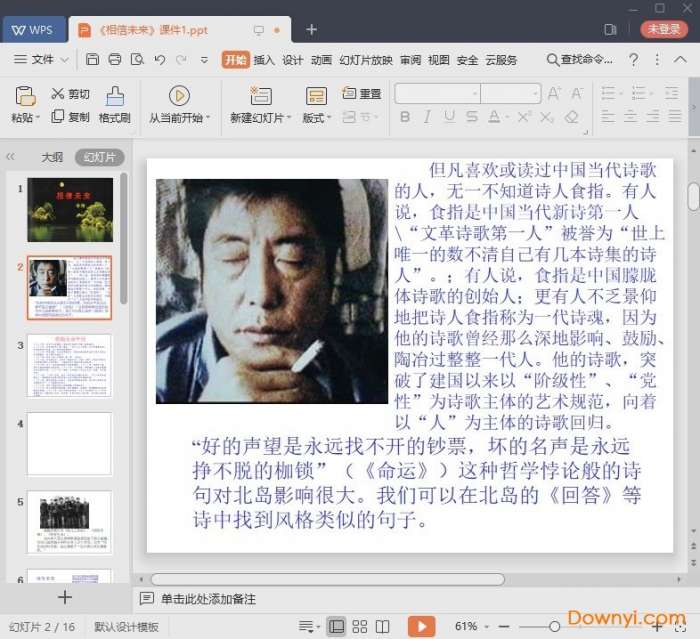Expand the 粘贴 paste dropdown arrow
This screenshot has width=700, height=639.
click(x=38, y=117)
